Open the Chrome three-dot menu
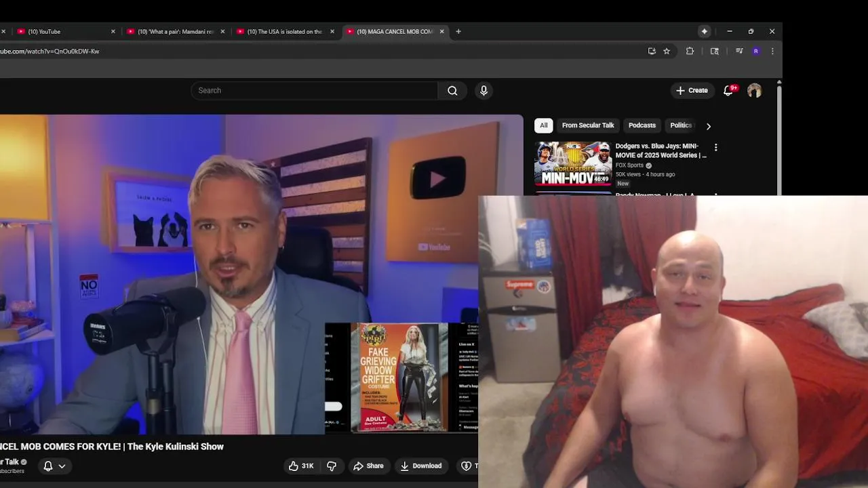The image size is (868, 488). click(772, 51)
